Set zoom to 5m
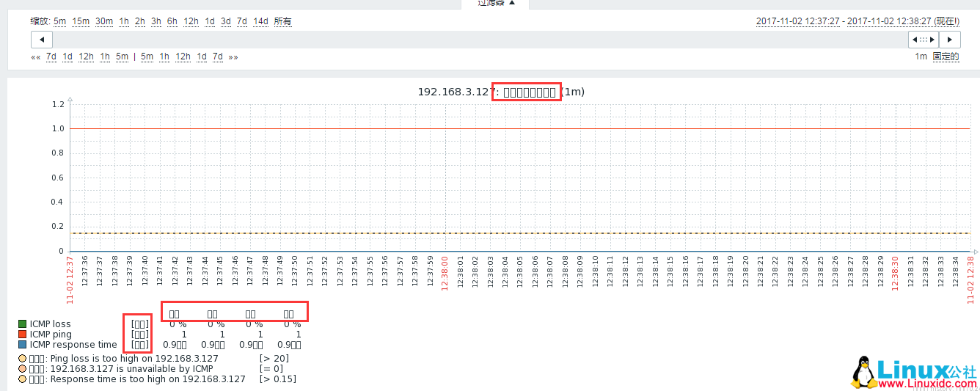This screenshot has width=980, height=391. tap(59, 21)
